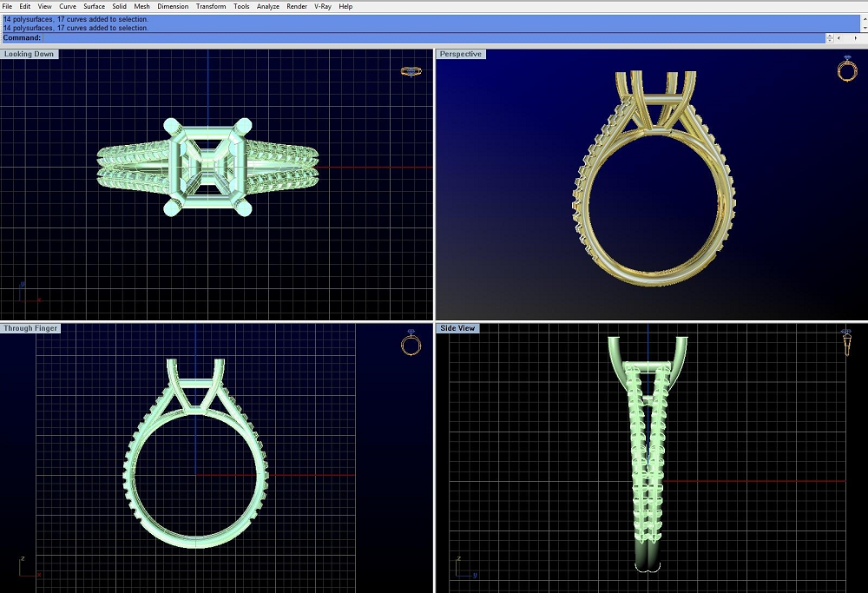Click the right arrow beside the command line
This screenshot has height=593, width=868.
(856, 38)
